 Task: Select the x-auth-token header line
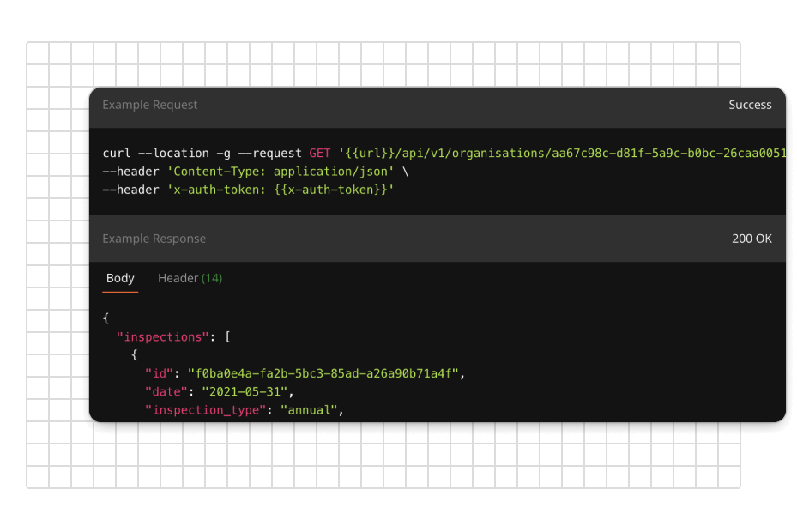pyautogui.click(x=249, y=190)
